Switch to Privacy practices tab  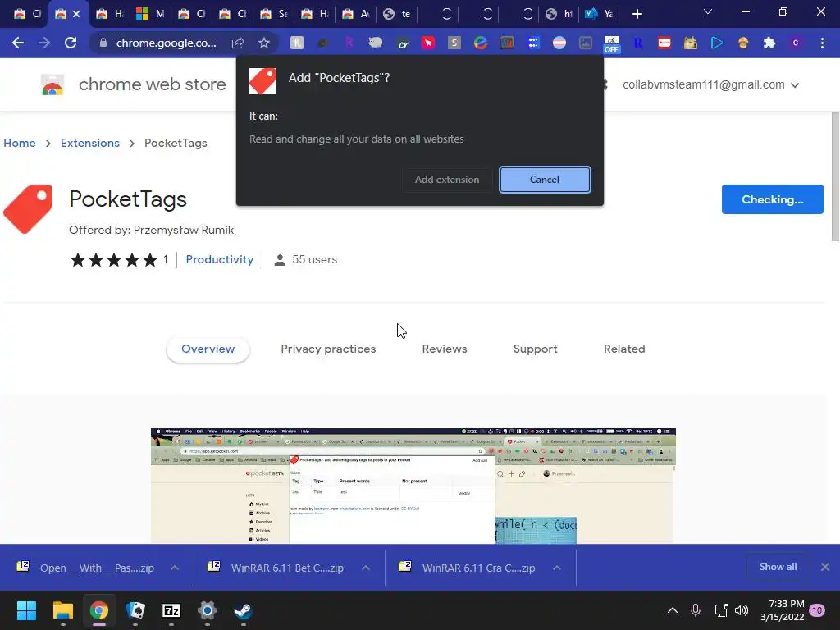(x=328, y=349)
